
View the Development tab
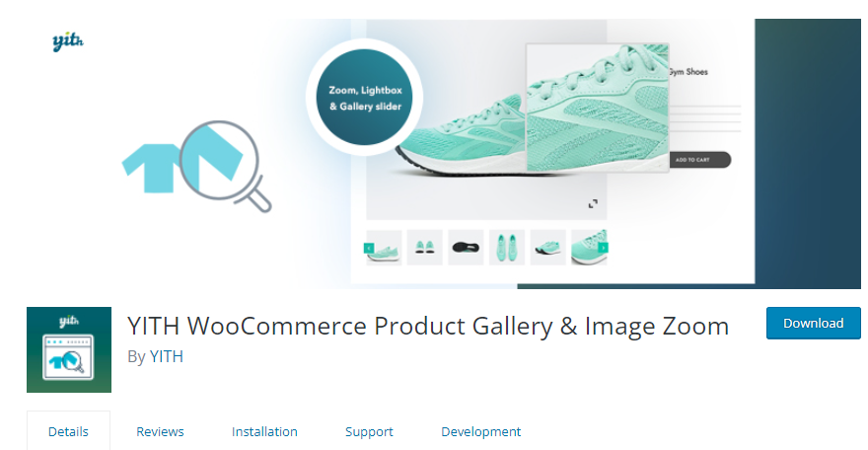pos(481,431)
